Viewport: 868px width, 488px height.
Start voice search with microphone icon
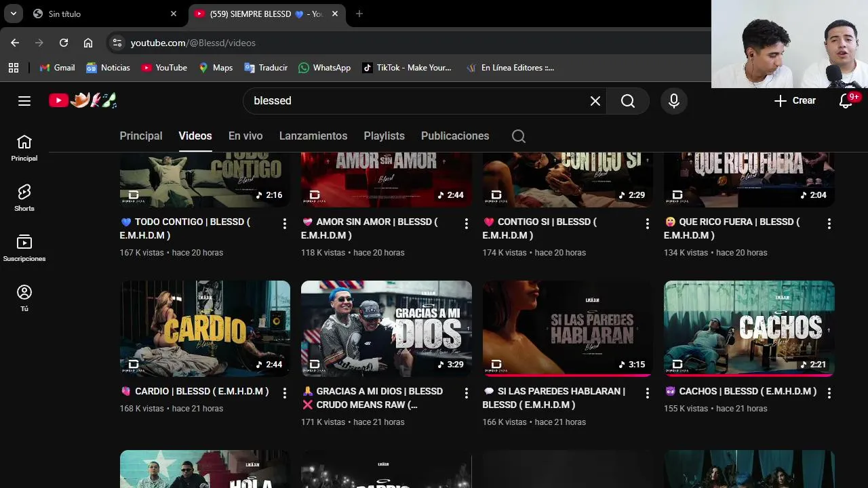tap(673, 101)
